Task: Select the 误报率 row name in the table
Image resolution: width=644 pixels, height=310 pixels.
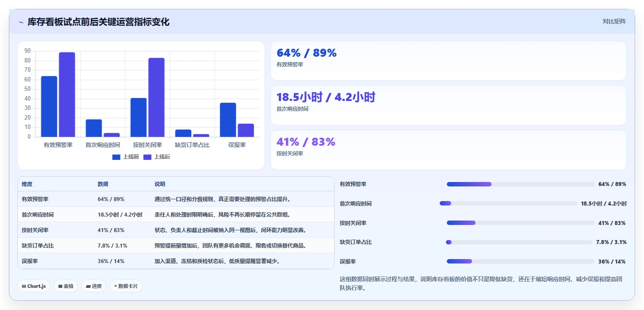Action: [x=30, y=261]
